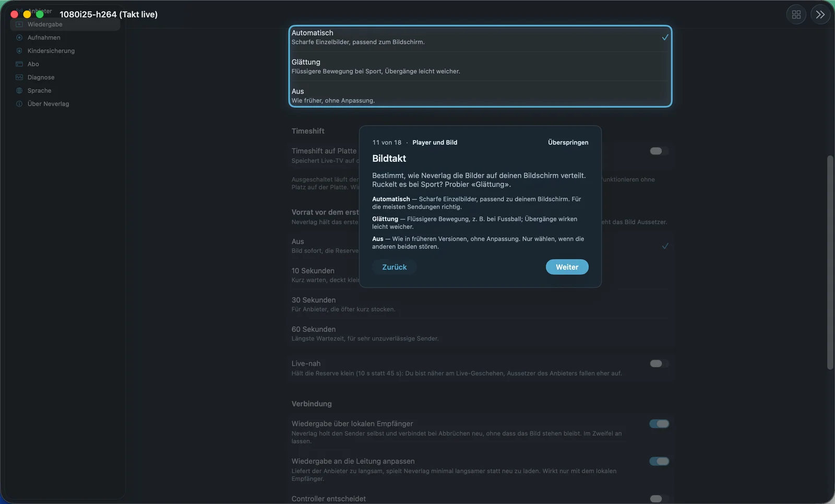The image size is (835, 504).
Task: Toggle the Timeshift auf Platte switch
Action: point(659,151)
